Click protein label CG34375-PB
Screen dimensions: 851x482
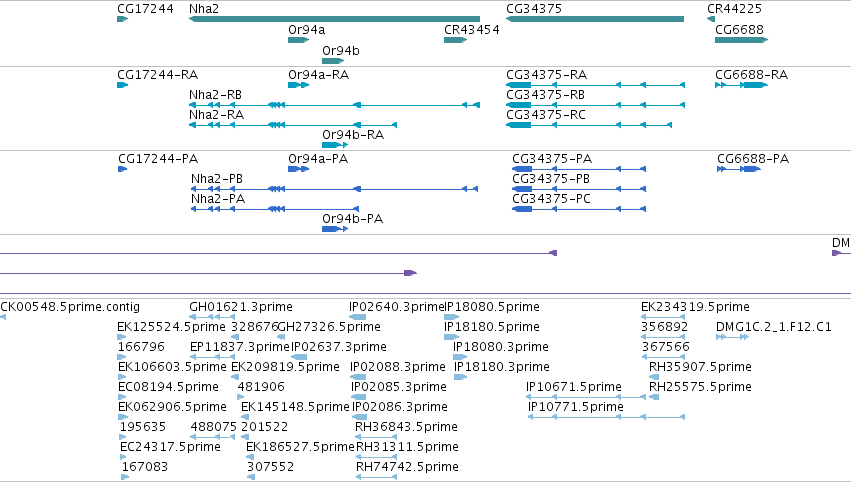pos(551,179)
